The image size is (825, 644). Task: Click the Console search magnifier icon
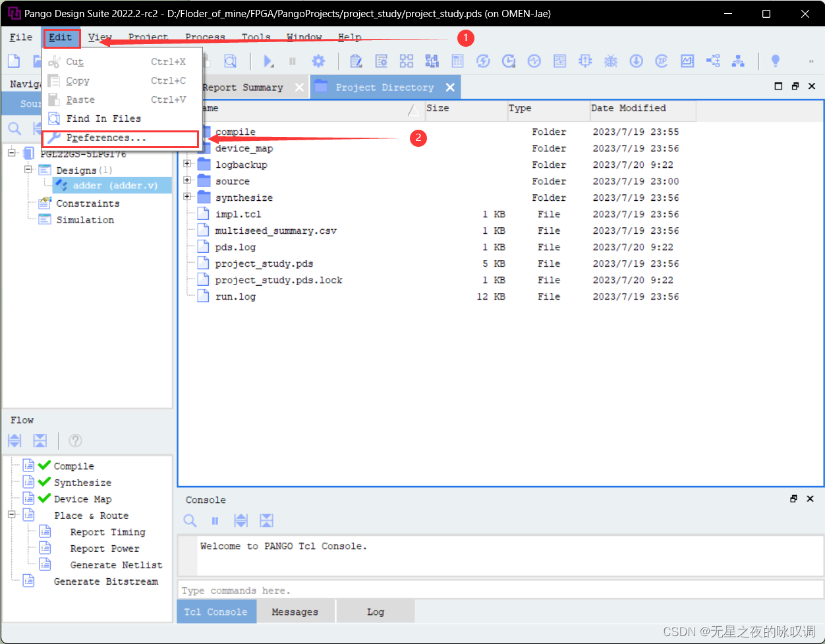point(190,521)
